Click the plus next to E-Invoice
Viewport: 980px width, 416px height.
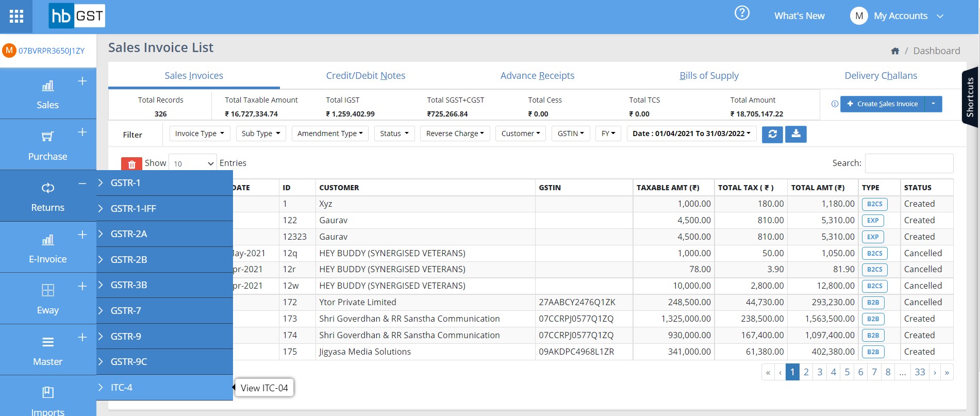[x=82, y=235]
